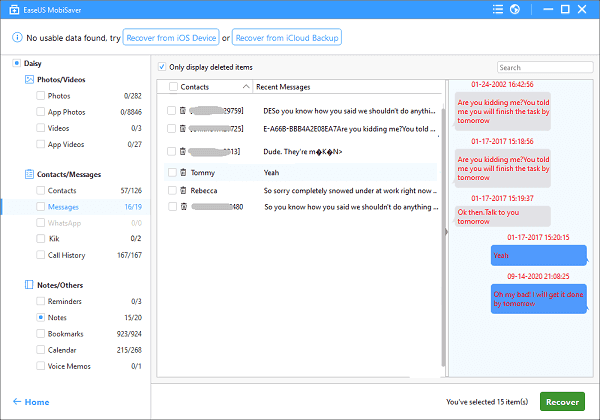Collapse the message preview panel arrow
The height and width of the screenshot is (420, 600).
tap(445, 230)
